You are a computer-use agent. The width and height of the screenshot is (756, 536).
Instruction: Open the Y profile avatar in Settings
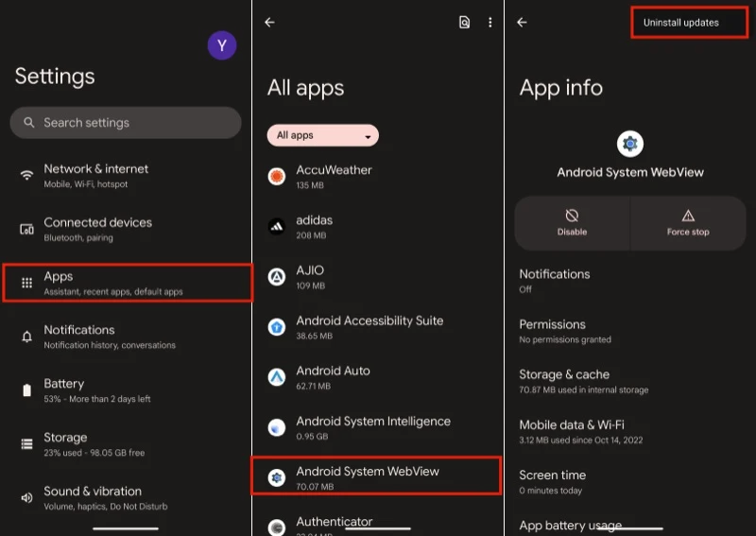click(222, 45)
